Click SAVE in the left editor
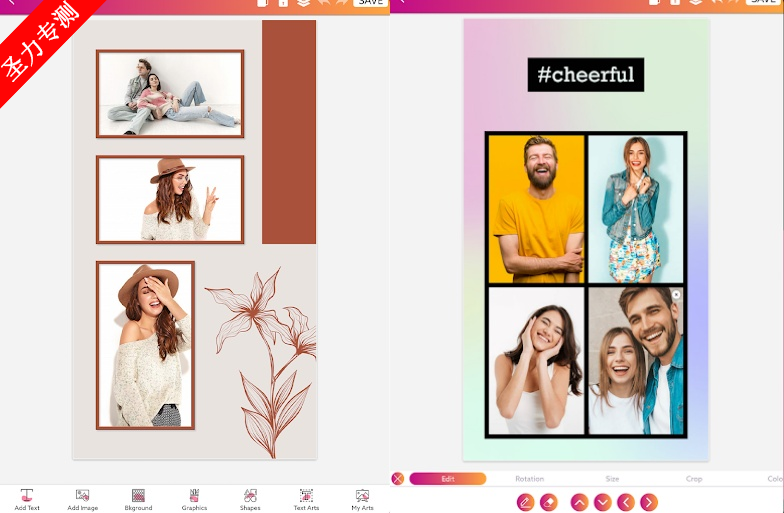 click(x=370, y=2)
